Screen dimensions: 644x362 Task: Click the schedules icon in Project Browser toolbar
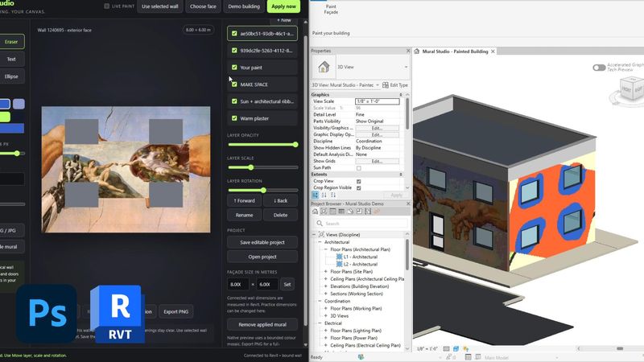coord(341,212)
